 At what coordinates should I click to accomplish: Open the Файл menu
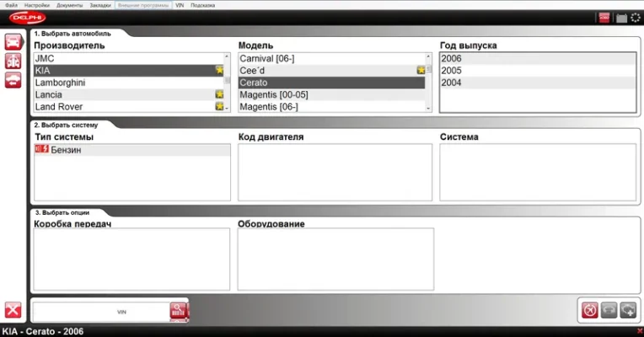pos(11,5)
